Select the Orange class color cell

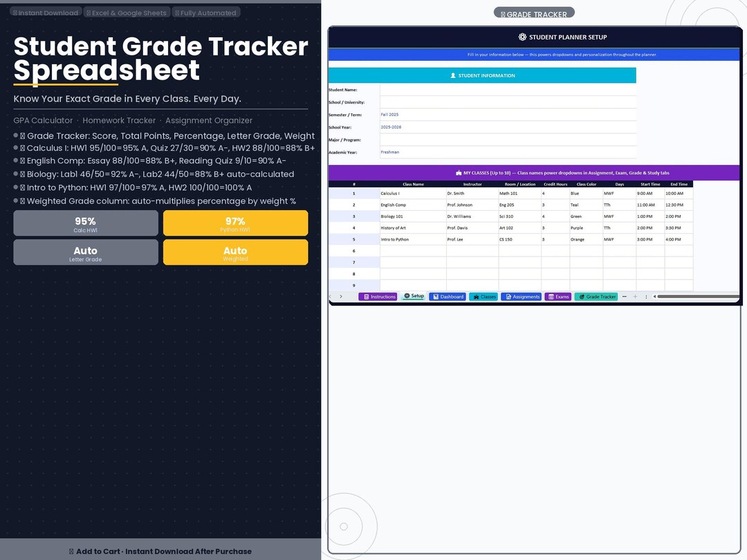point(586,239)
